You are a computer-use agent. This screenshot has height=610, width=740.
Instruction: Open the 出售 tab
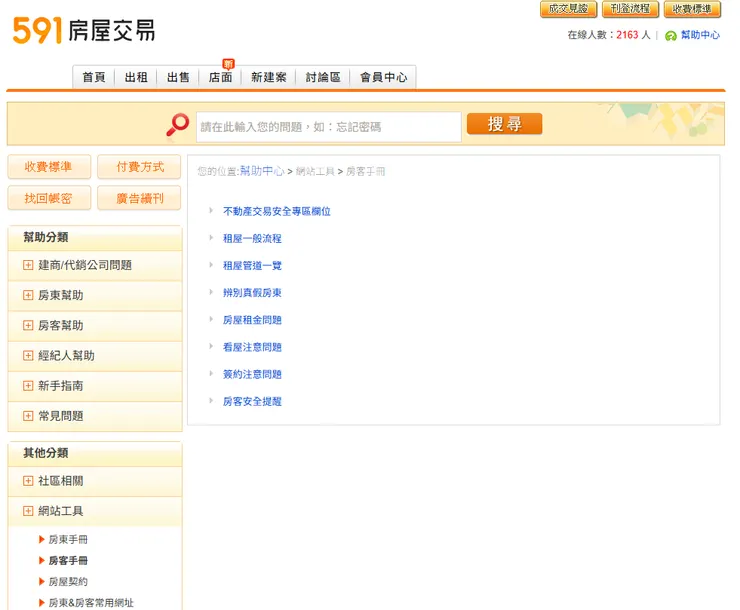(x=178, y=77)
